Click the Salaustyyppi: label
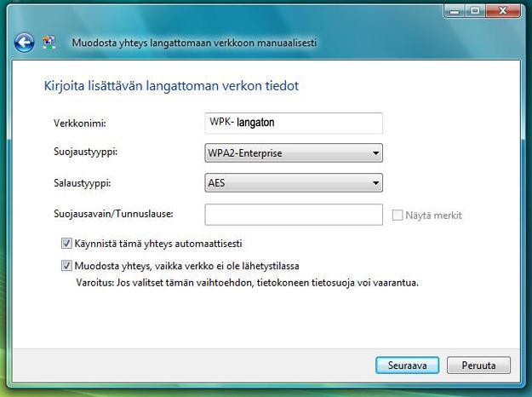Viewport: 532px width, 397px height. click(x=83, y=183)
